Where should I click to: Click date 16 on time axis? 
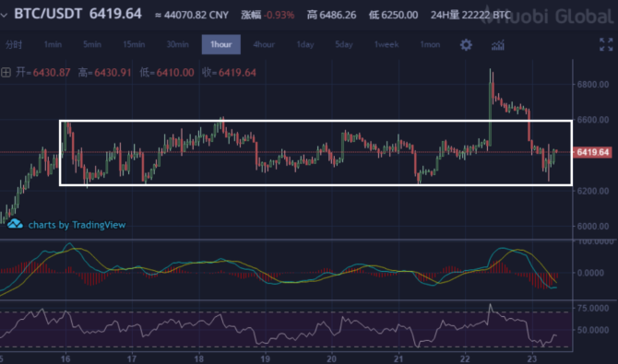[x=65, y=358]
